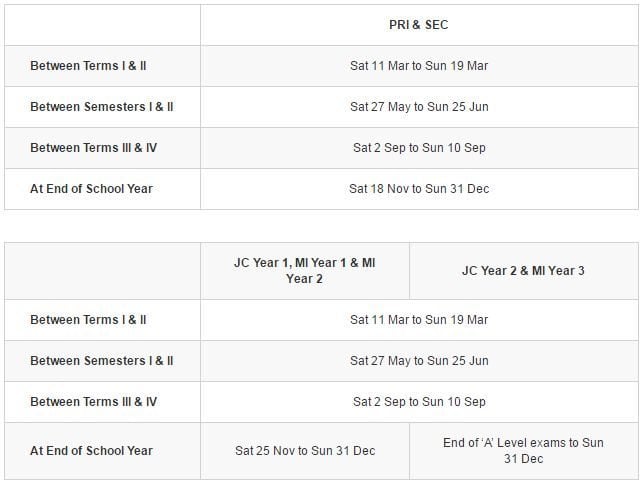Click first table's Sat 2 Sep to Sun 10 Sep

click(419, 148)
